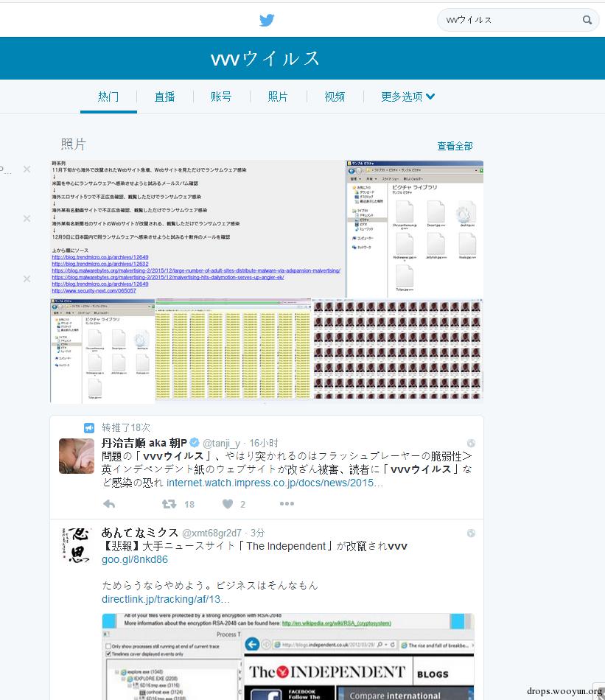605x700 pixels.
Task: Open the timeline text photo thumbnail
Action: pyautogui.click(x=197, y=229)
